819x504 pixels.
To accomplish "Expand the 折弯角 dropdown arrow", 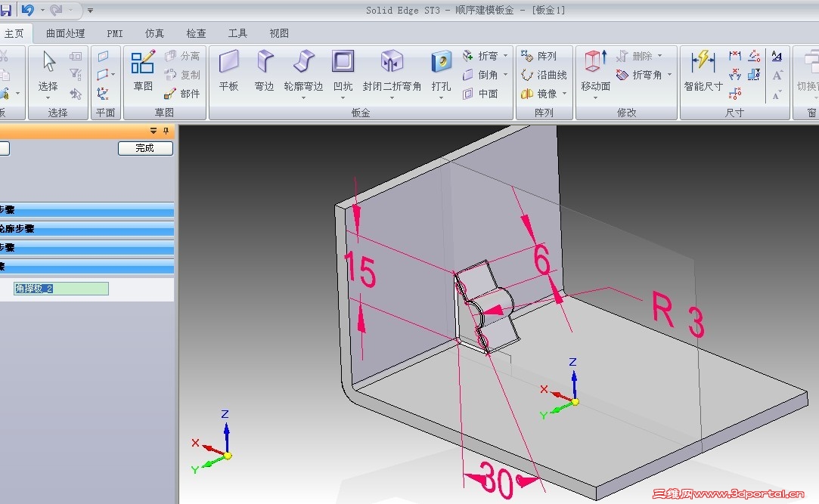I will pos(669,75).
